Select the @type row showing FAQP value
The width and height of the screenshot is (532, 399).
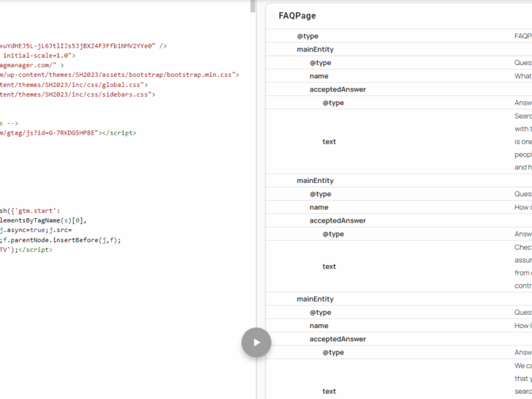coord(399,36)
